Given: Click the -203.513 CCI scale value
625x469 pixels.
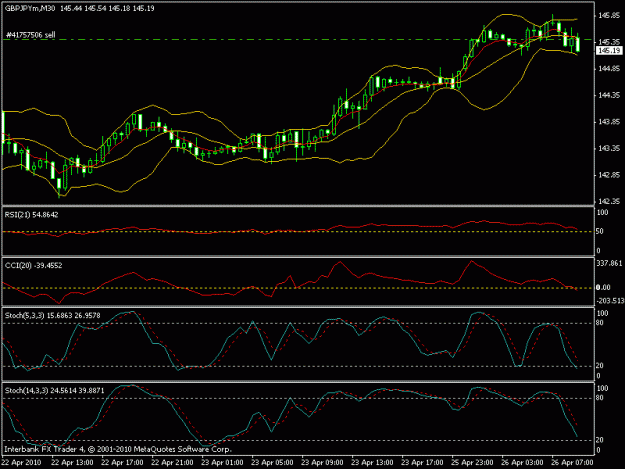Looking at the screenshot, I should click(x=610, y=301).
